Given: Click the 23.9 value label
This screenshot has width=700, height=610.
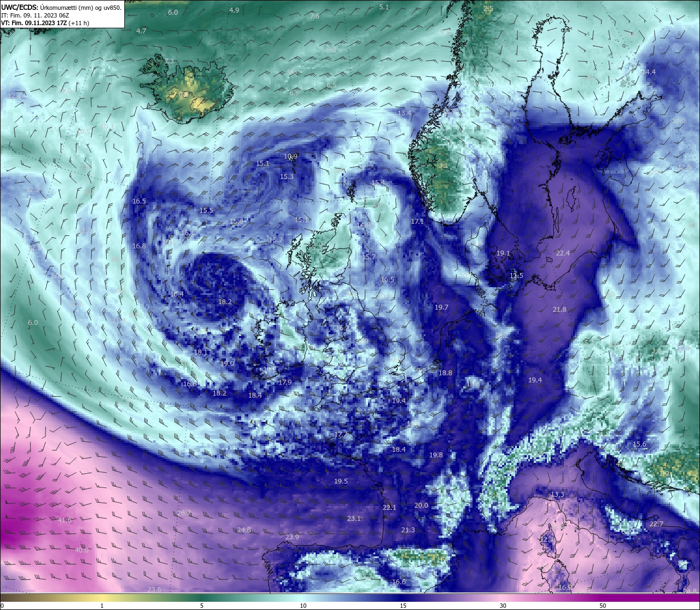Looking at the screenshot, I should pos(292,537).
